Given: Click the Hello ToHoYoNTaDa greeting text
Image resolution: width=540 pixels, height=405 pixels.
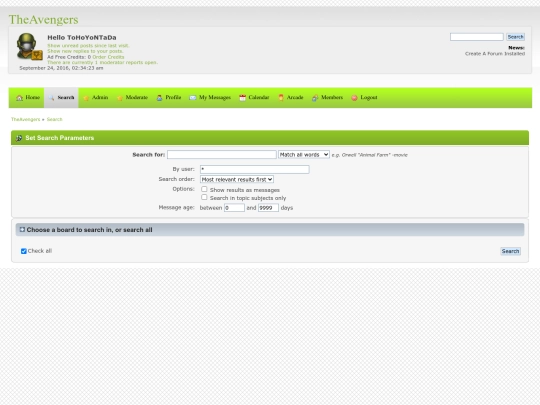Looking at the screenshot, I should click(82, 38).
